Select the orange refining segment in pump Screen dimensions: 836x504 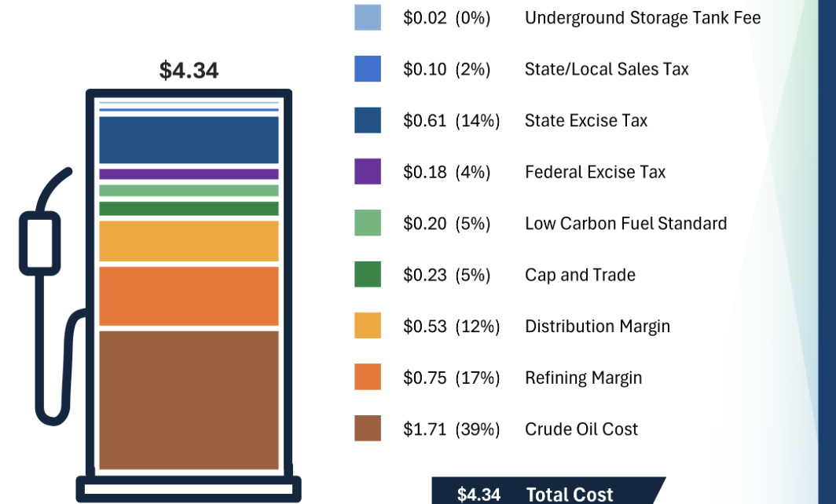point(189,295)
